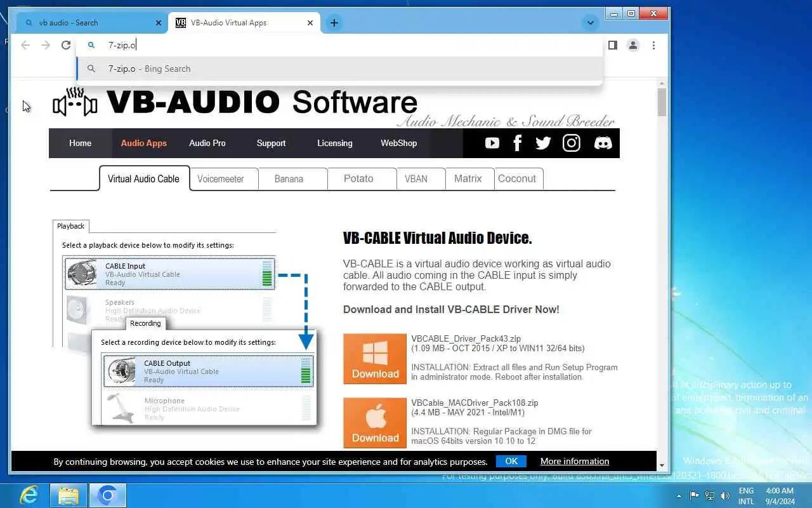The width and height of the screenshot is (812, 508).
Task: Click the search icon in address bar
Action: point(91,45)
